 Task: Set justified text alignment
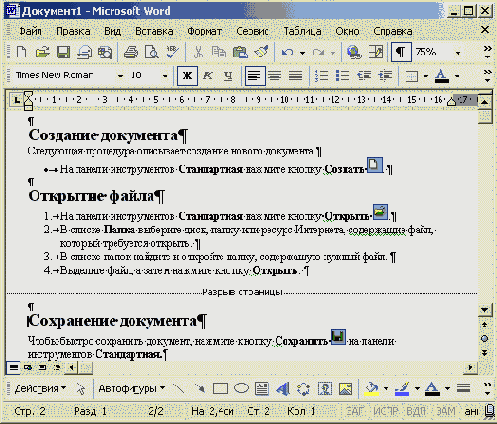coord(296,76)
